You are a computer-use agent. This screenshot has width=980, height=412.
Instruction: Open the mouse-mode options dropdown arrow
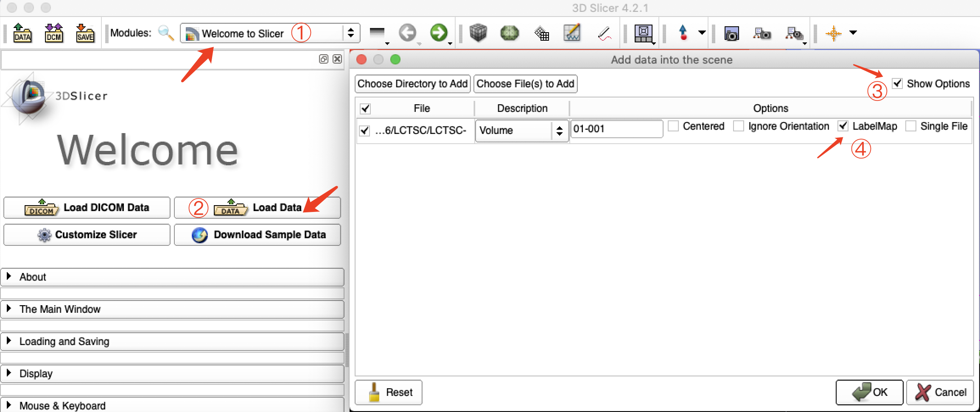click(702, 33)
